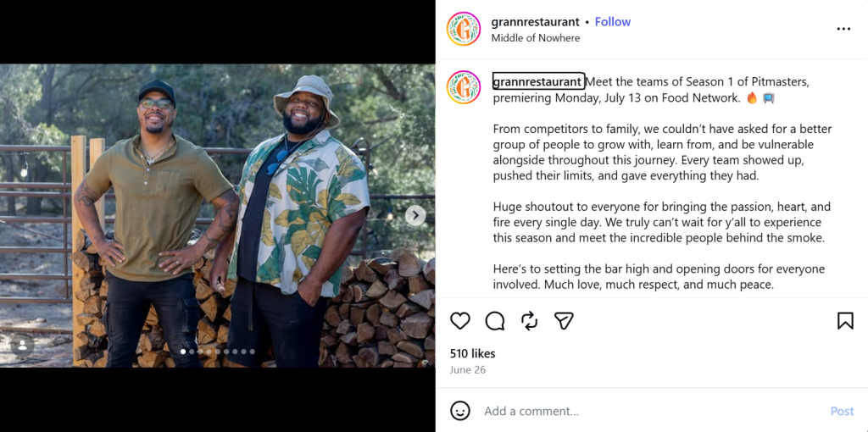Go to the next carousel photo arrow
Screen dimensions: 868x432
415,215
